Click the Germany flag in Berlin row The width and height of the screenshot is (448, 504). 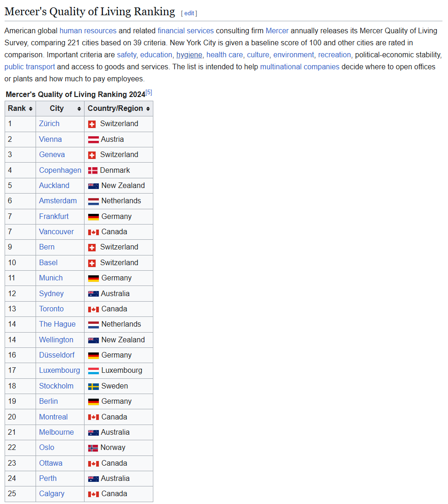(93, 402)
